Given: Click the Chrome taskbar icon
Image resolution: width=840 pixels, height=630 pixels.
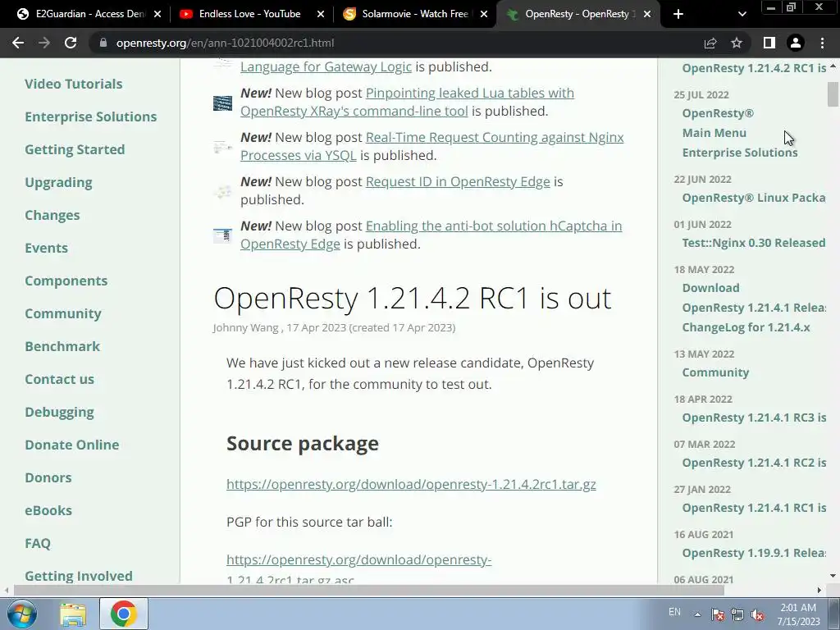Looking at the screenshot, I should [124, 614].
